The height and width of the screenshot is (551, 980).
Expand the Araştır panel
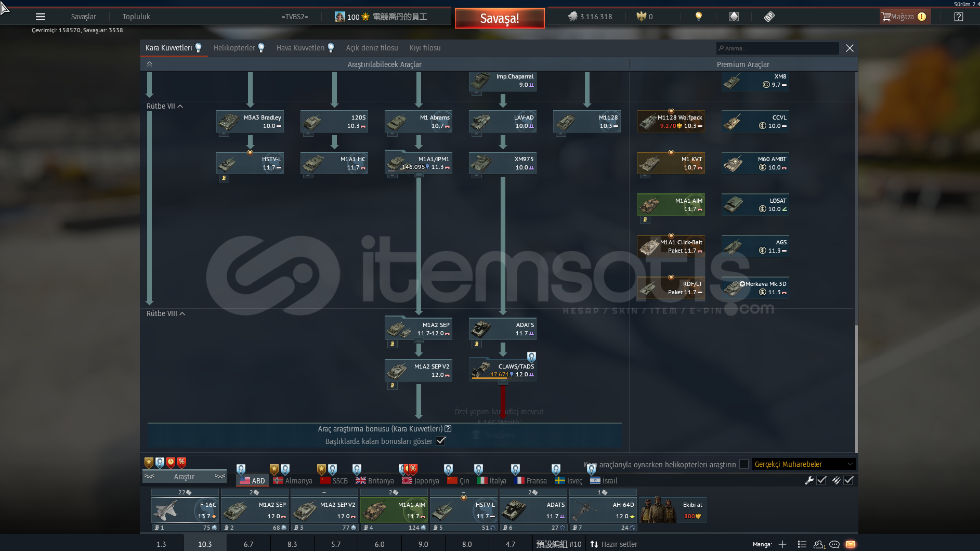[184, 477]
